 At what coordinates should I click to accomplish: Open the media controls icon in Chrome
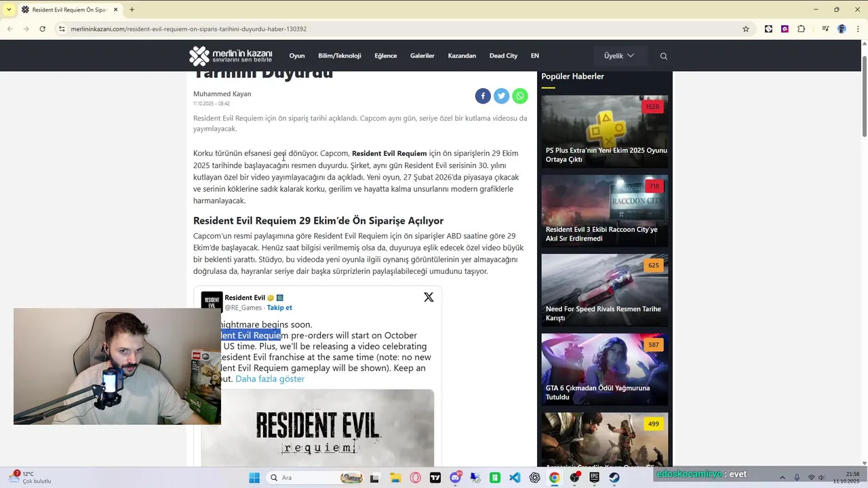point(825,29)
